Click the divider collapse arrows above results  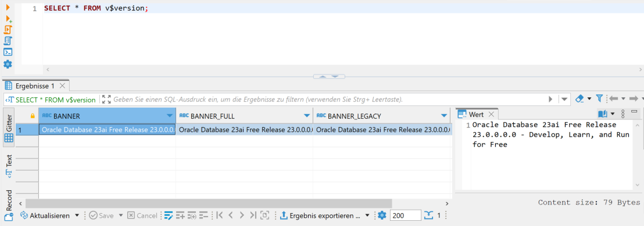329,76
